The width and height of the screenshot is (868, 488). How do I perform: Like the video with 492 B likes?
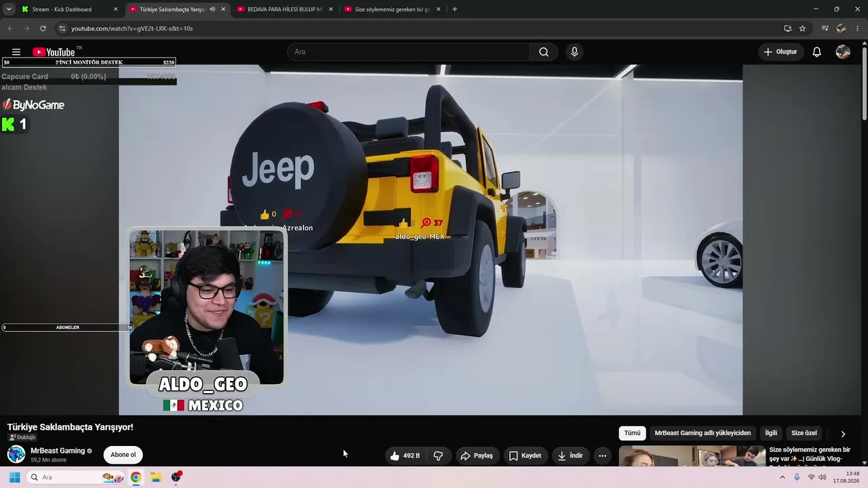point(405,456)
